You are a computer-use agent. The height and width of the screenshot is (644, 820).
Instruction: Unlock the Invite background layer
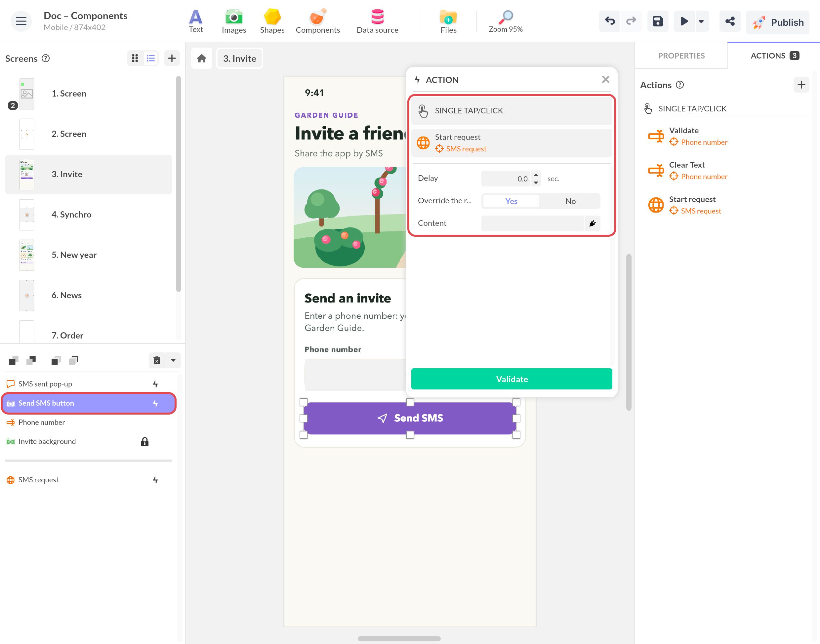click(x=145, y=442)
